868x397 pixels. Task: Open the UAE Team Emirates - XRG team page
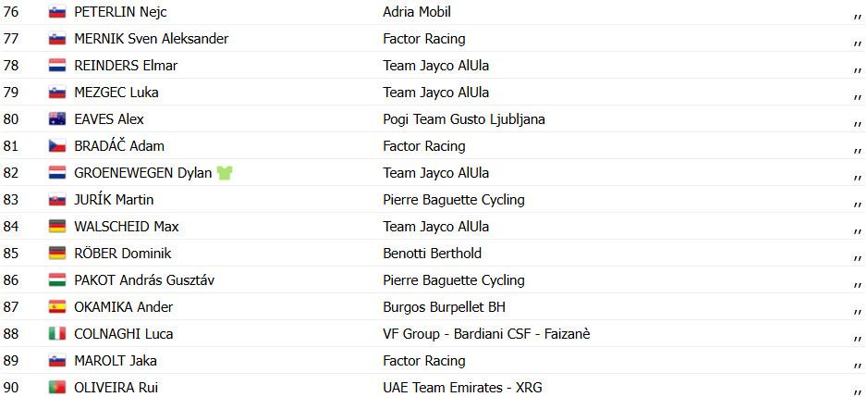[x=466, y=388]
